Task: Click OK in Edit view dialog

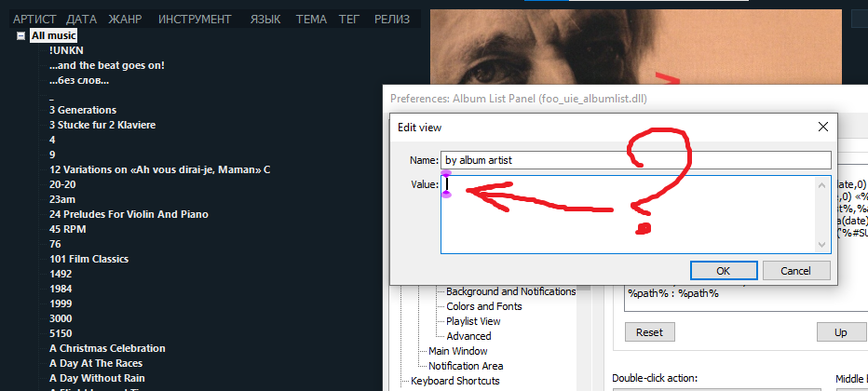Action: coord(724,270)
